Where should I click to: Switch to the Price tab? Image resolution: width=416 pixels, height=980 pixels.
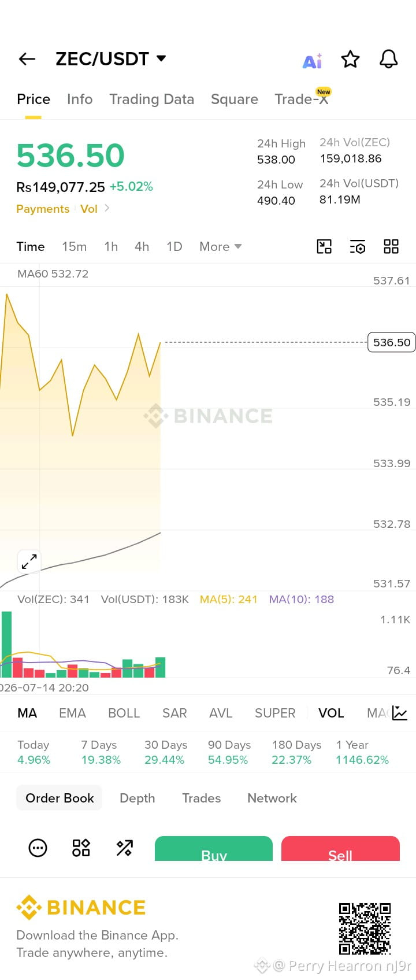click(x=34, y=99)
